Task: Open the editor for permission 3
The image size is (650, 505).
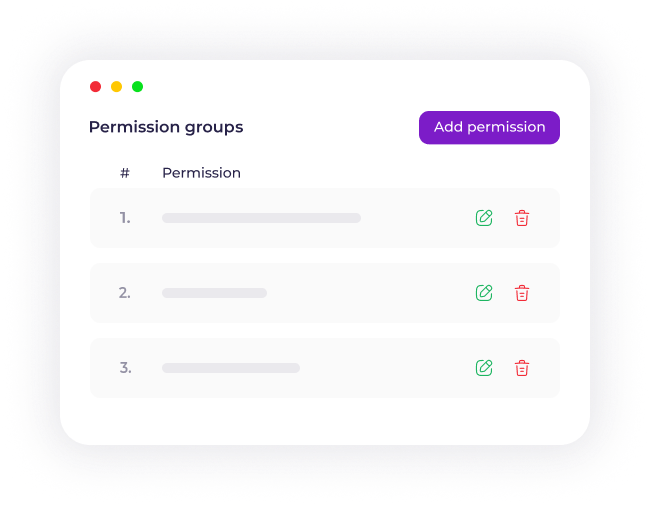Action: coord(484,368)
